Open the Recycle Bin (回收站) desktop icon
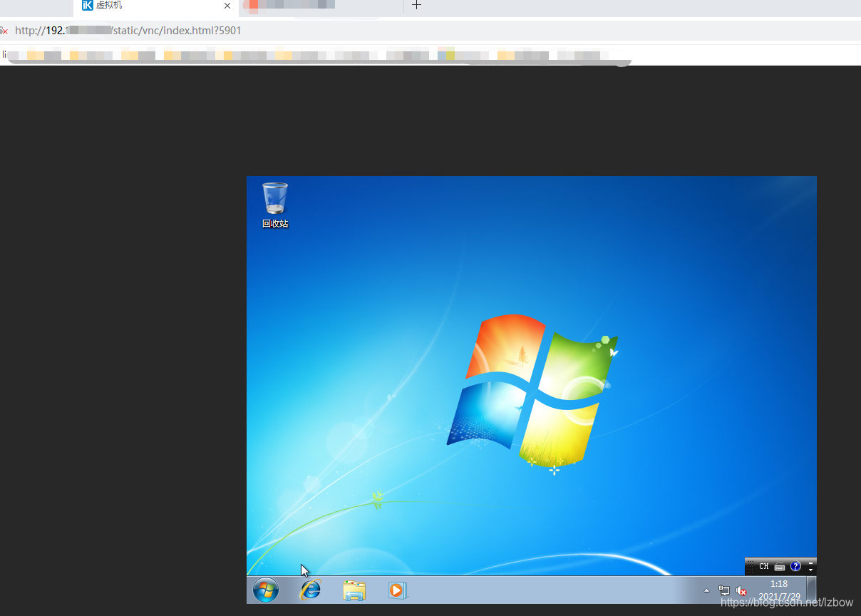This screenshot has height=616, width=861. pyautogui.click(x=275, y=205)
